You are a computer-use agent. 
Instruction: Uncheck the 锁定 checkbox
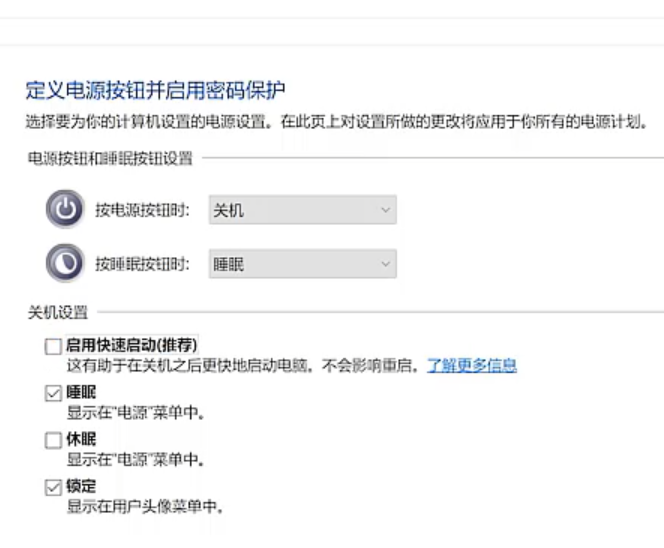click(53, 488)
